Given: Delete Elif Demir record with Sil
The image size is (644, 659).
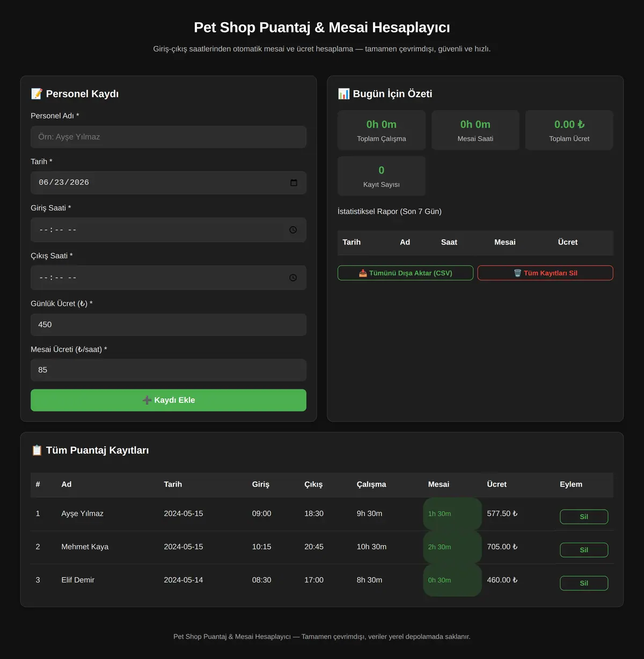Looking at the screenshot, I should 584,583.
